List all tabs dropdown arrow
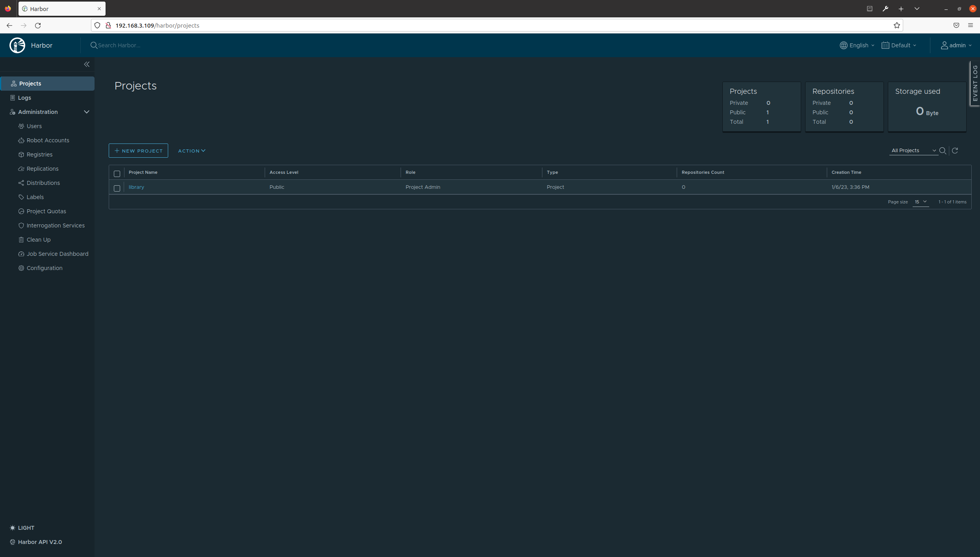 point(917,9)
